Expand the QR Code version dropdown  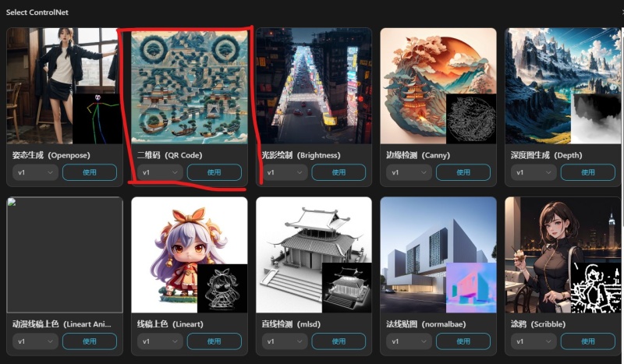pos(160,172)
